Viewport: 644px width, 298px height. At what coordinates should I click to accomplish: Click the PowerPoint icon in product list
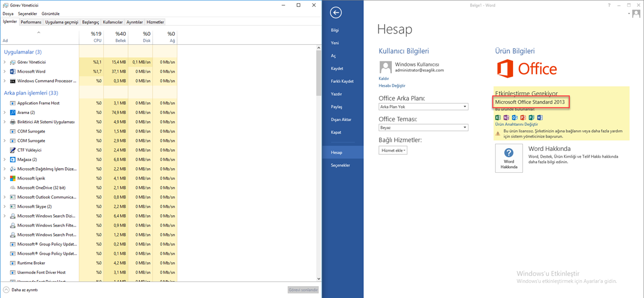(x=523, y=117)
